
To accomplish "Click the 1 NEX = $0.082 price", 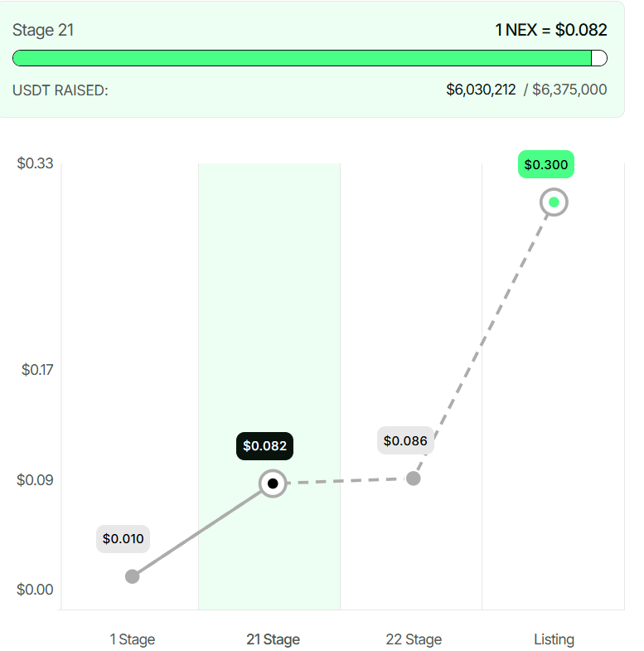I will pos(551,30).
